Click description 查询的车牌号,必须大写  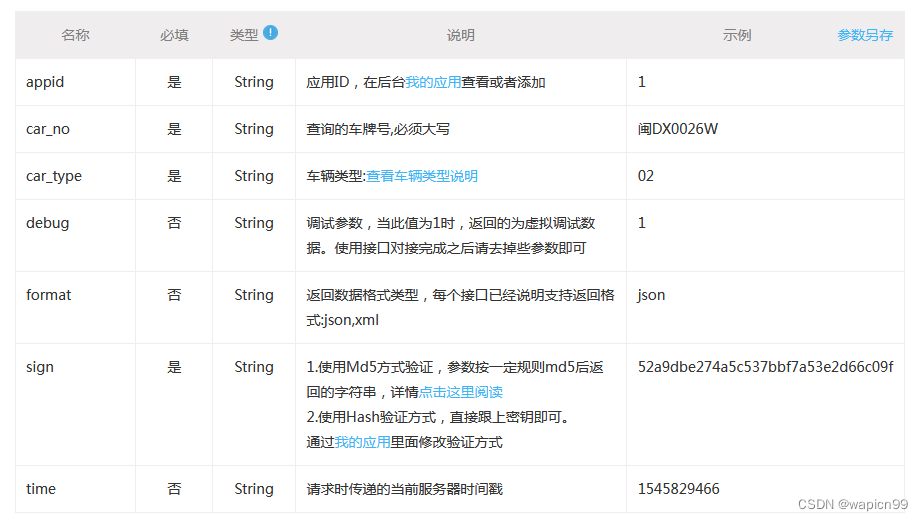coord(378,129)
